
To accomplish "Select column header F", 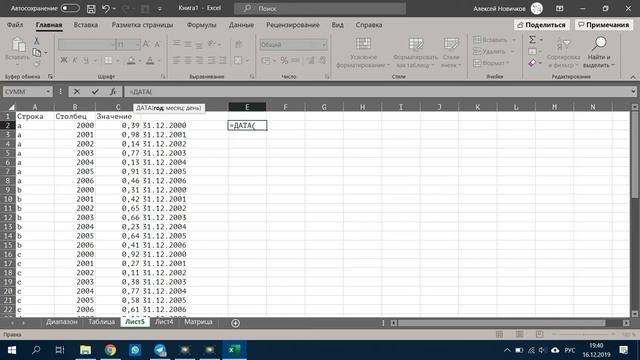I will (285, 107).
